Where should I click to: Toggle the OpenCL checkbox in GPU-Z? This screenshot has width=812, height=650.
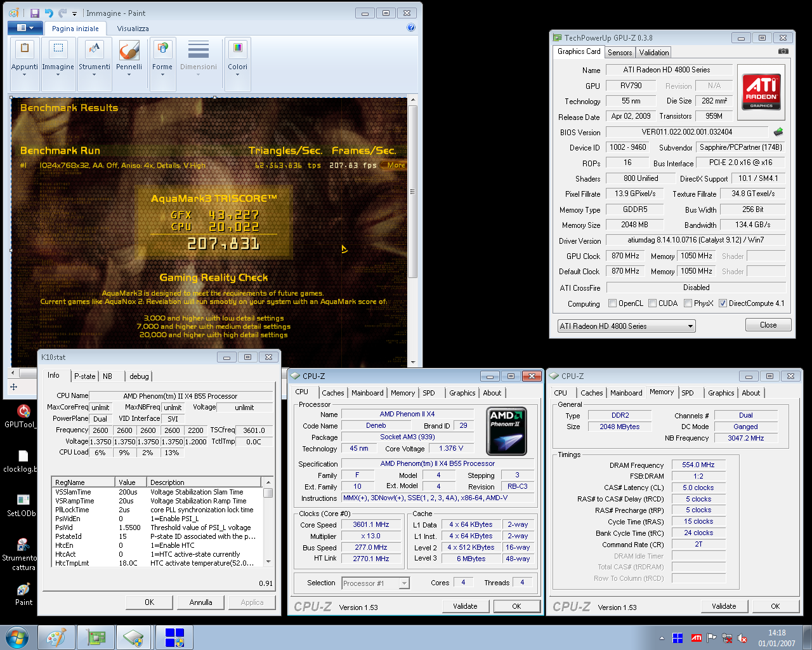[x=612, y=303]
